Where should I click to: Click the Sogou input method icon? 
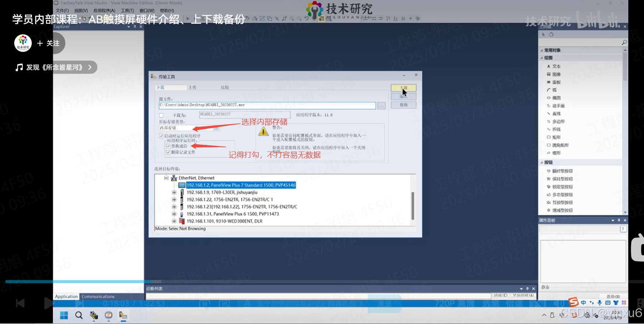tap(573, 302)
